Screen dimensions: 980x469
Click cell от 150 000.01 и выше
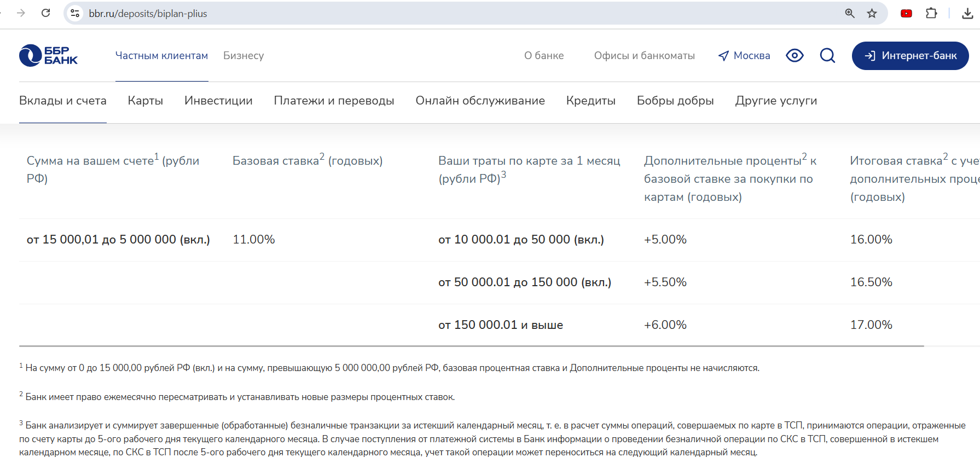(501, 325)
